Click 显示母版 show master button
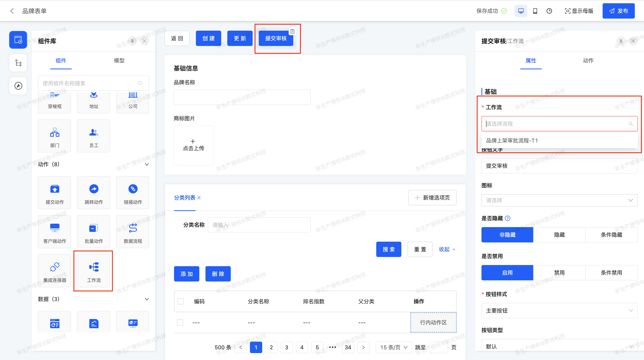Screen dimensions: 644x360 click(x=579, y=11)
